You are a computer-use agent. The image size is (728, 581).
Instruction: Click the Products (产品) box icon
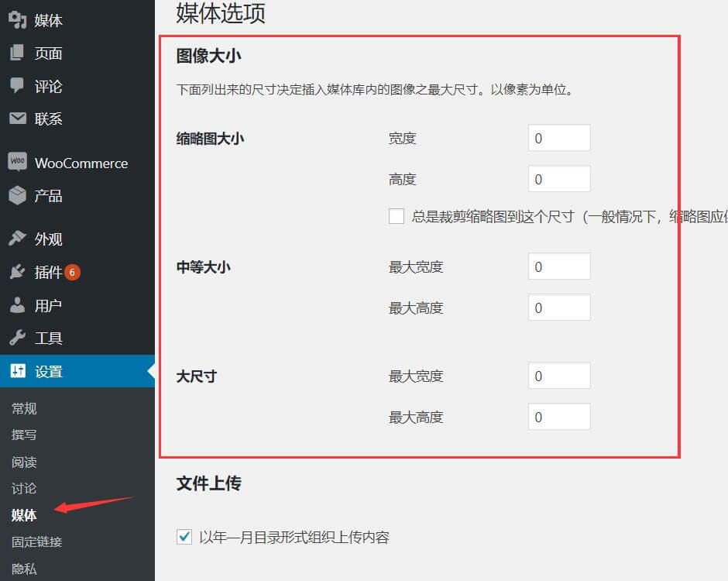(17, 195)
